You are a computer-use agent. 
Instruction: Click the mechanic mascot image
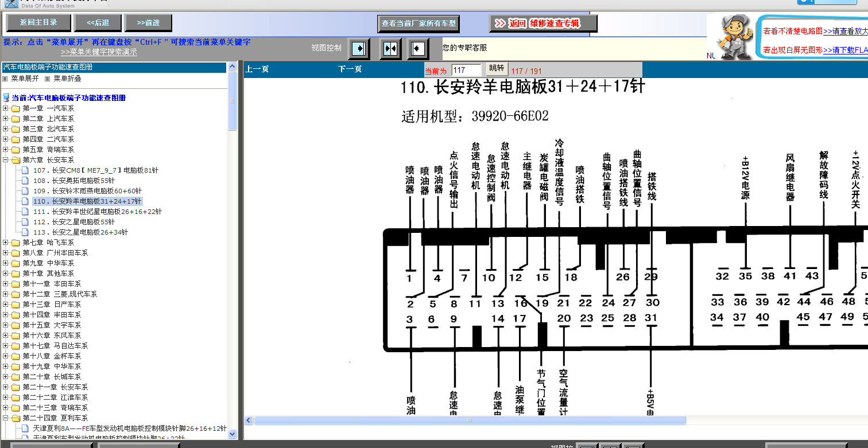(x=735, y=37)
